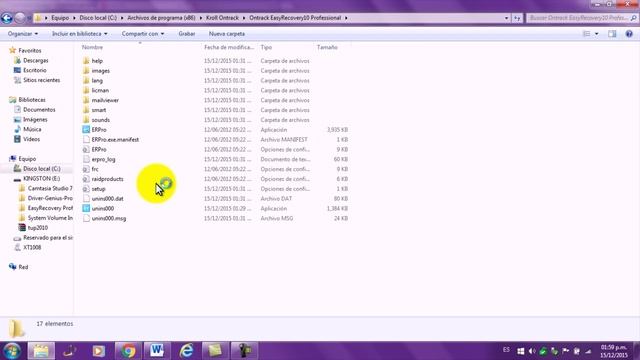
Task: Select the sounds folder
Action: click(100, 120)
